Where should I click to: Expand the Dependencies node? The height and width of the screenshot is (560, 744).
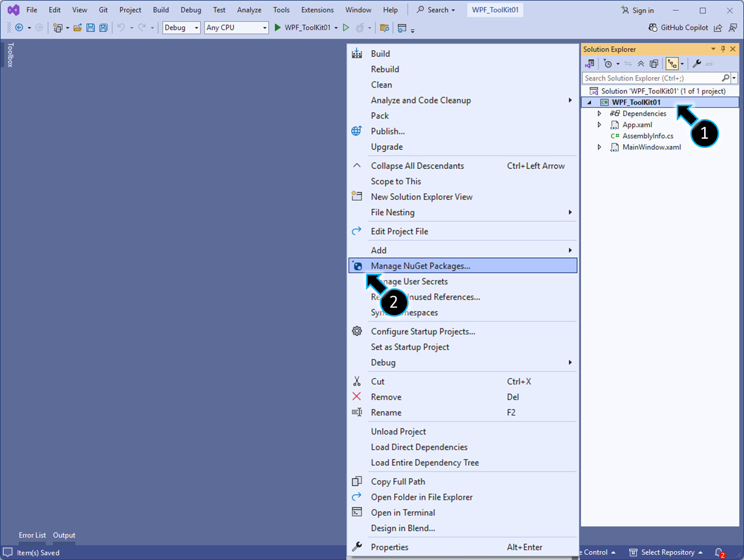(x=600, y=113)
